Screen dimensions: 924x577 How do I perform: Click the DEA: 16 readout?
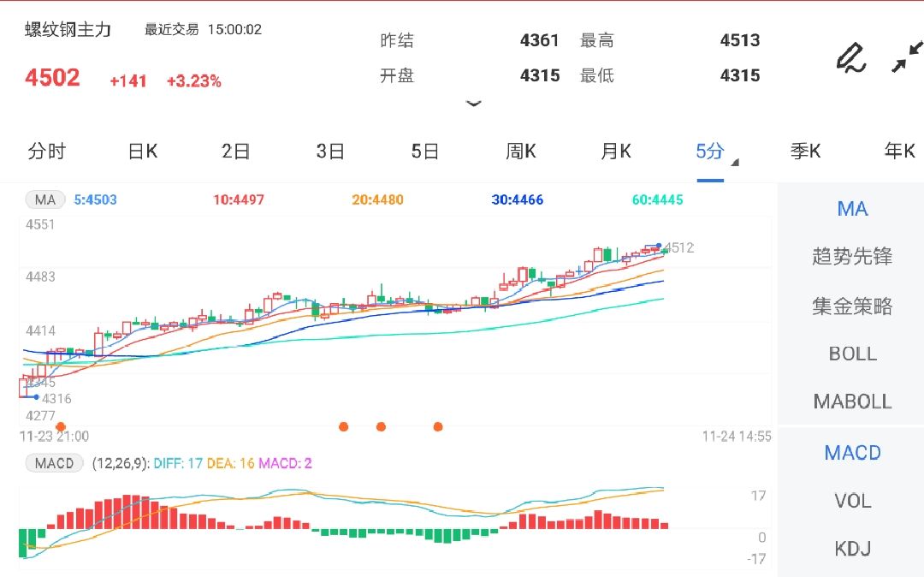tap(230, 463)
